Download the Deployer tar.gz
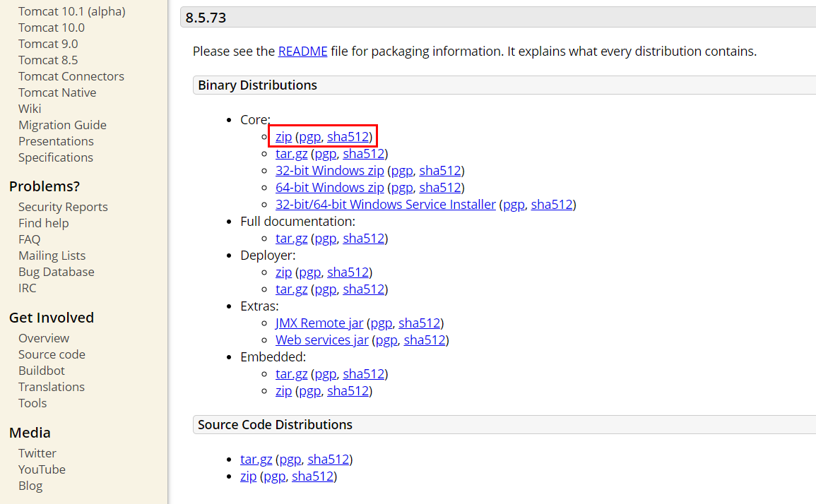This screenshot has height=504, width=816. [291, 289]
